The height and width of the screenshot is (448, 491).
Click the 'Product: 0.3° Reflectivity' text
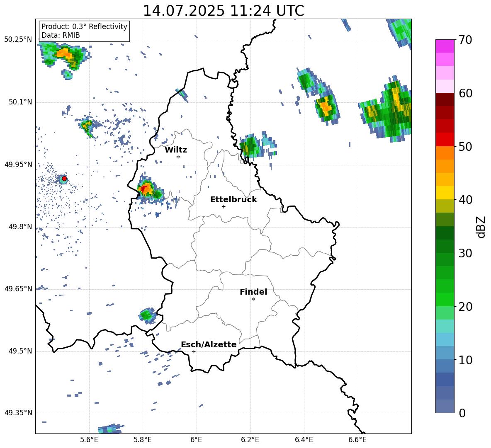84,26
